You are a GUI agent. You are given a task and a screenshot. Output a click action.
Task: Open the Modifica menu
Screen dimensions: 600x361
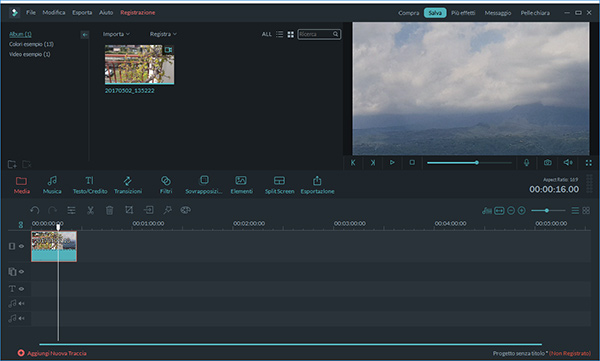click(x=54, y=13)
